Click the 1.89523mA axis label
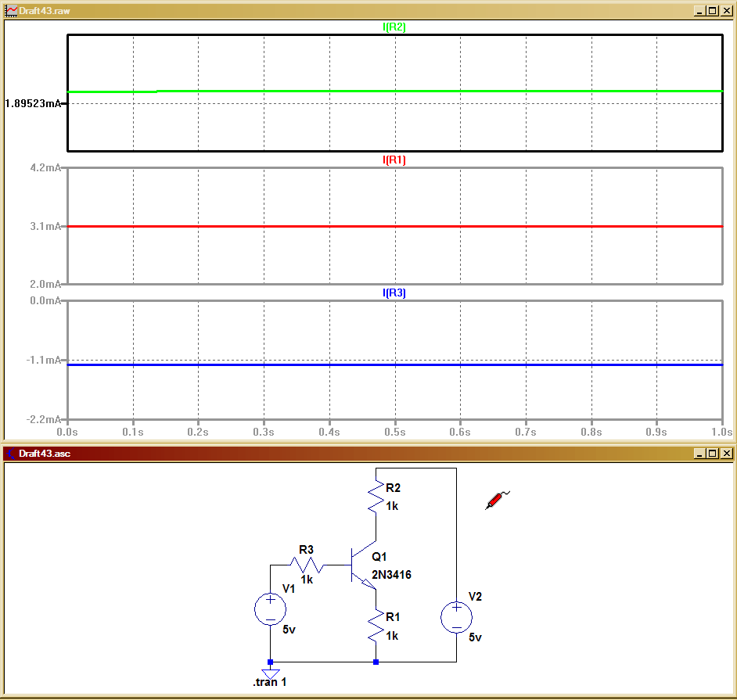This screenshot has width=737, height=700. [x=33, y=103]
